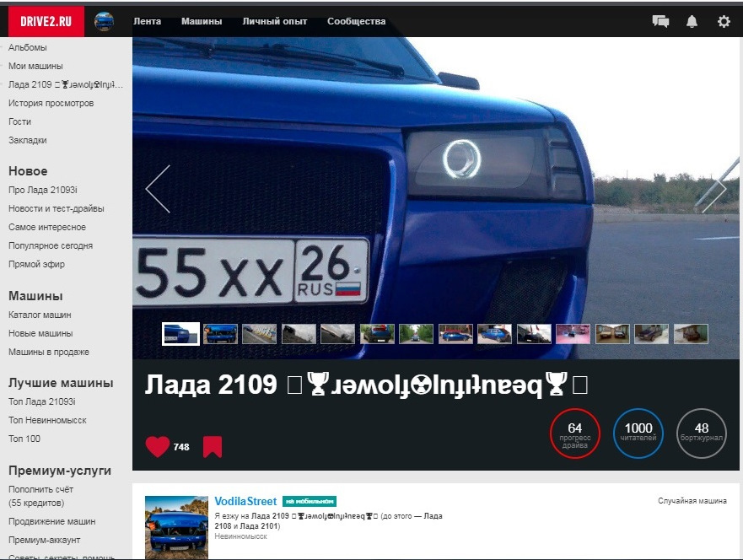The image size is (743, 560).
Task: Open the notifications bell
Action: [692, 21]
